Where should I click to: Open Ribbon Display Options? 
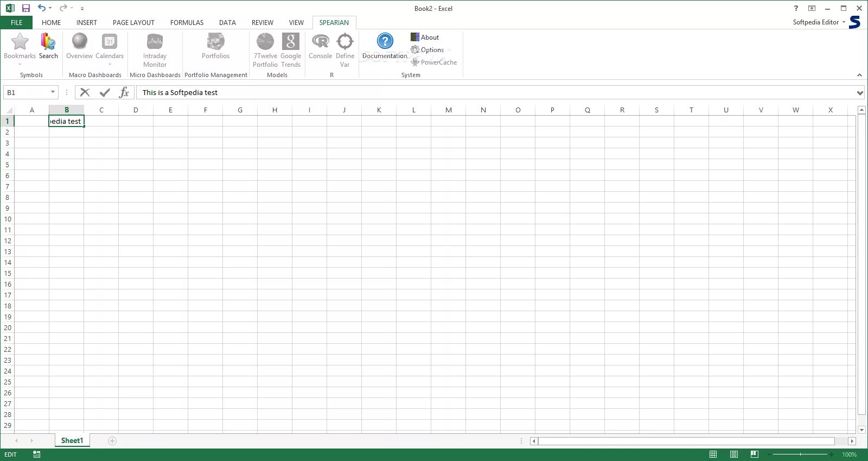(x=812, y=8)
